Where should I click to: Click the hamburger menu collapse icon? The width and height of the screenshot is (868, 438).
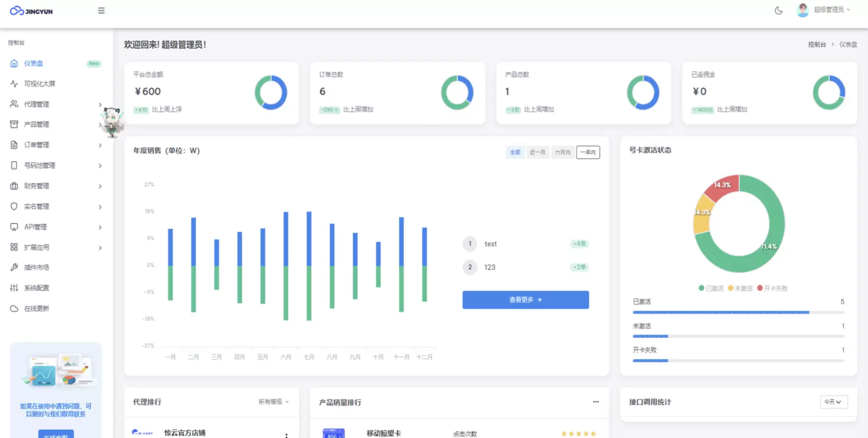(x=101, y=10)
